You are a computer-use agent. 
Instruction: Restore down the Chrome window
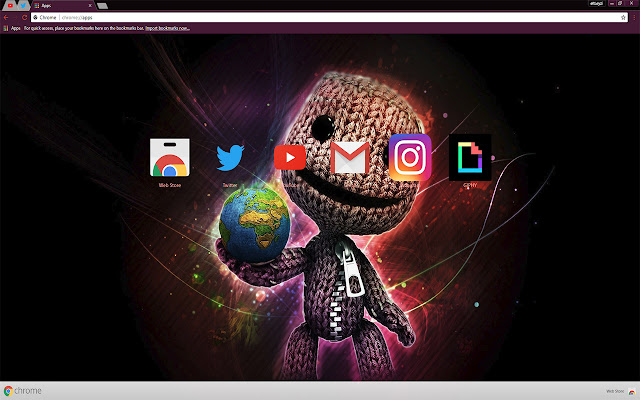(x=620, y=3)
